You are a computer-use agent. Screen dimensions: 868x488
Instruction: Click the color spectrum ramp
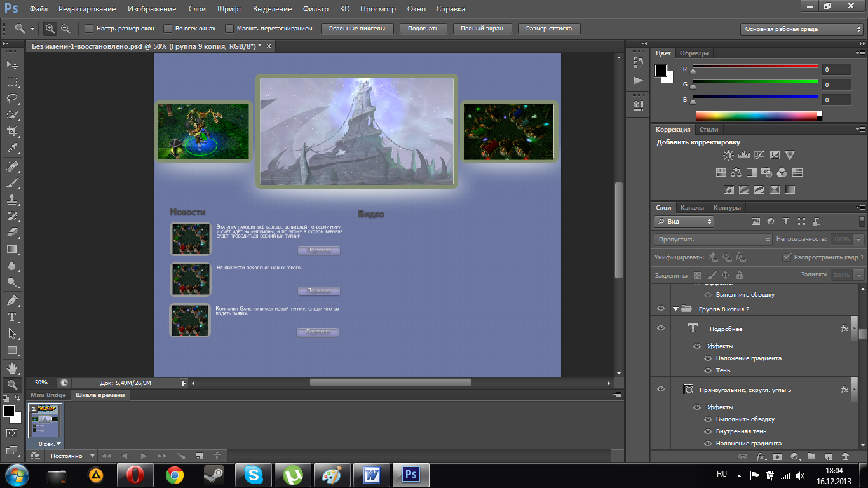[x=759, y=116]
